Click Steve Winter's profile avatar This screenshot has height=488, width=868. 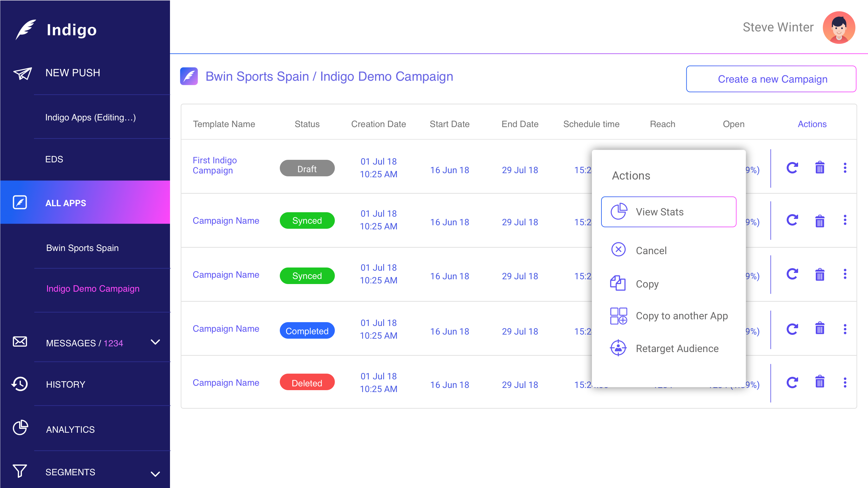pyautogui.click(x=838, y=28)
